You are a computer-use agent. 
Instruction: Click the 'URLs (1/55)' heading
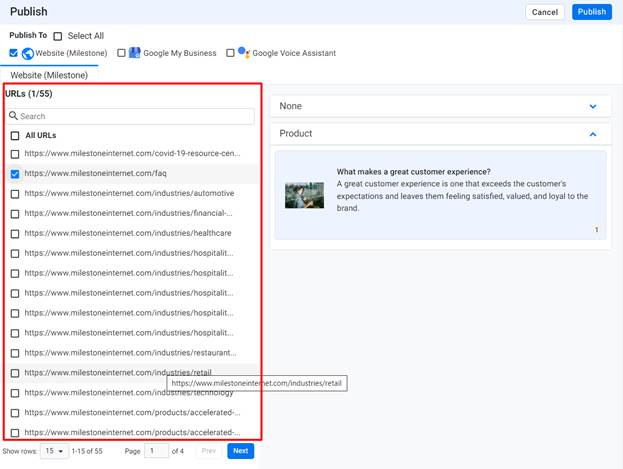coord(29,94)
